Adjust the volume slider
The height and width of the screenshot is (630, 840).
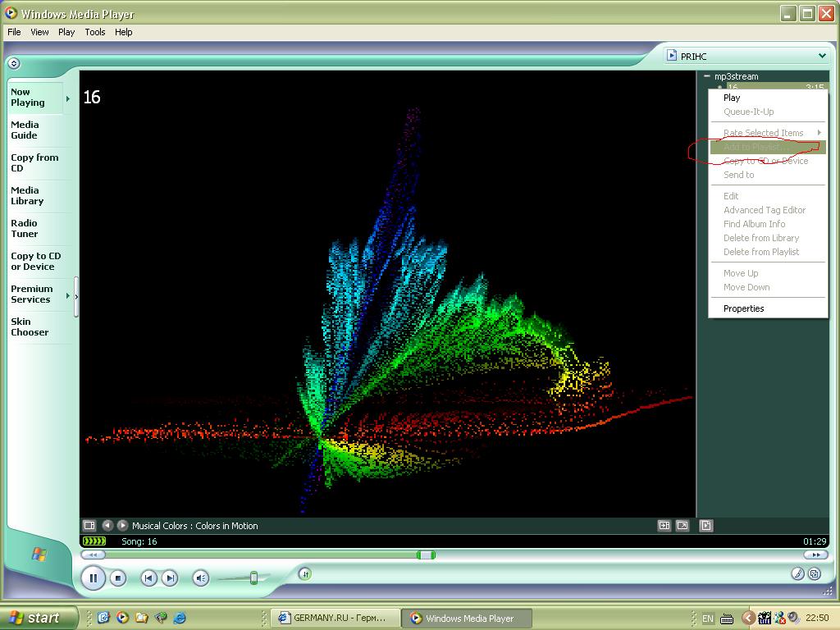253,577
